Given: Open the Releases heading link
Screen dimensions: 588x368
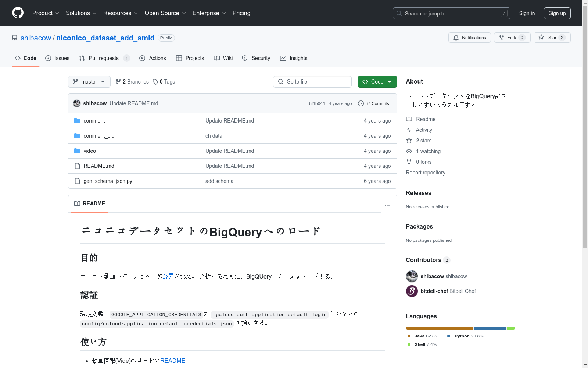Looking at the screenshot, I should coord(419,193).
